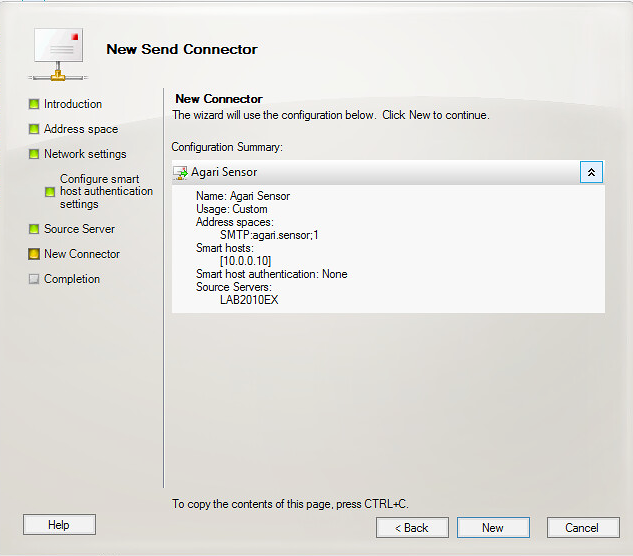Image resolution: width=633 pixels, height=556 pixels.
Task: Click 'The wizard will use the configuration' text
Action: tap(331, 115)
